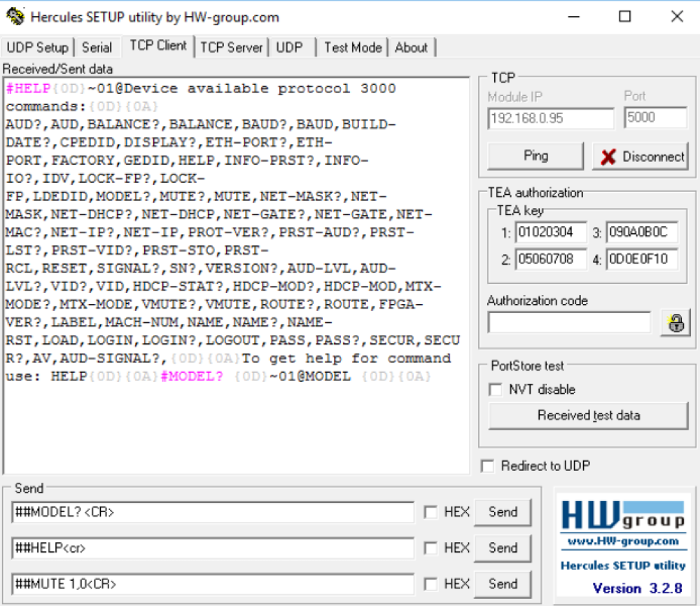
Task: Check HEX for the ##HELP line
Action: (x=430, y=548)
